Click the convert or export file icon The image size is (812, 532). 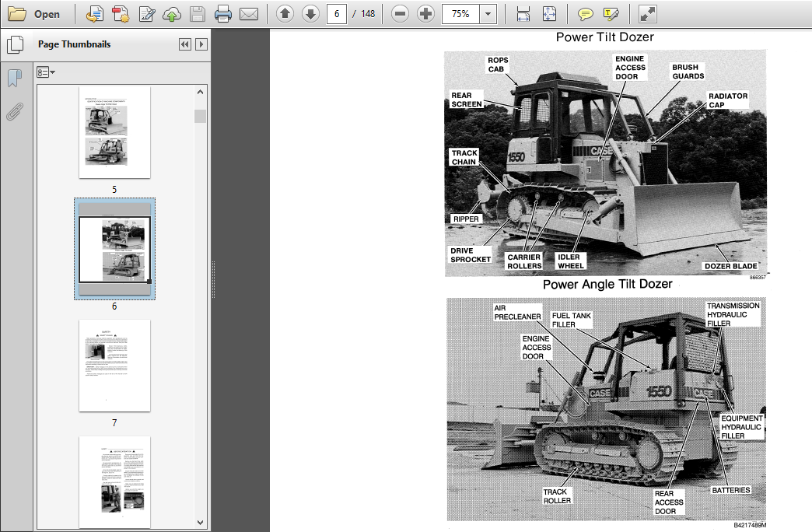pos(94,14)
